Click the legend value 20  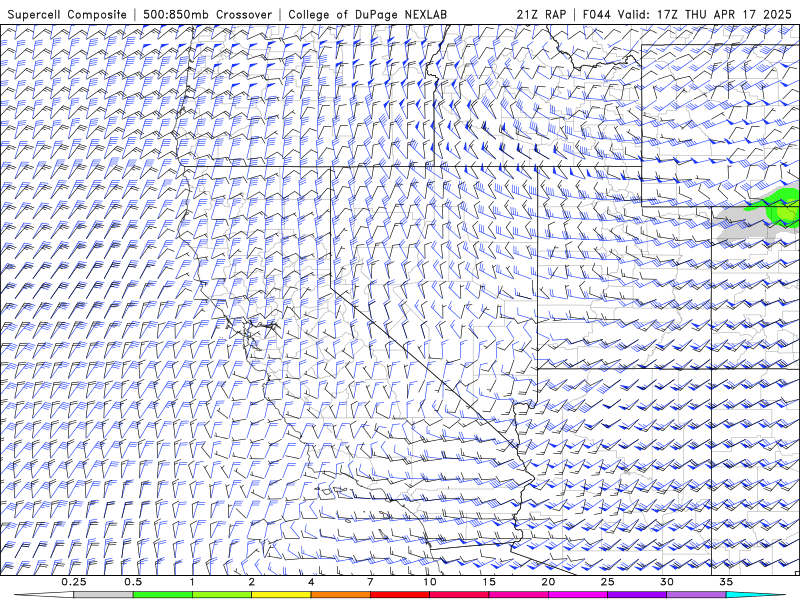click(x=548, y=582)
